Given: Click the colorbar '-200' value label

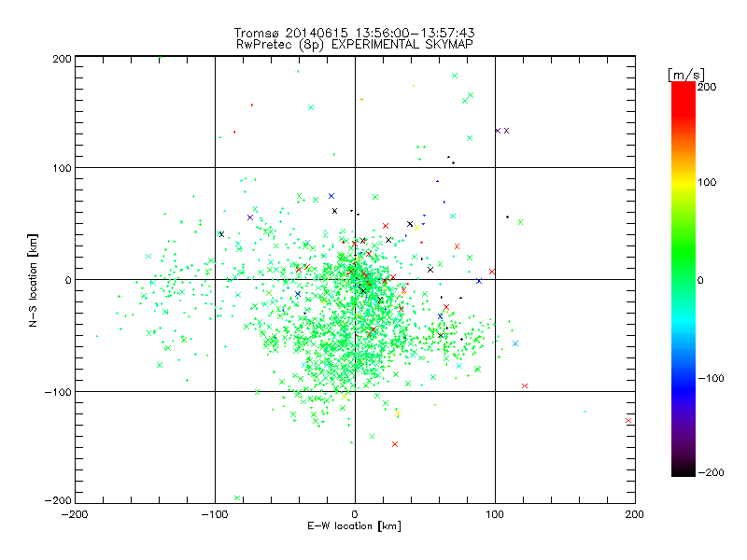Looking at the screenshot, I should 711,472.
